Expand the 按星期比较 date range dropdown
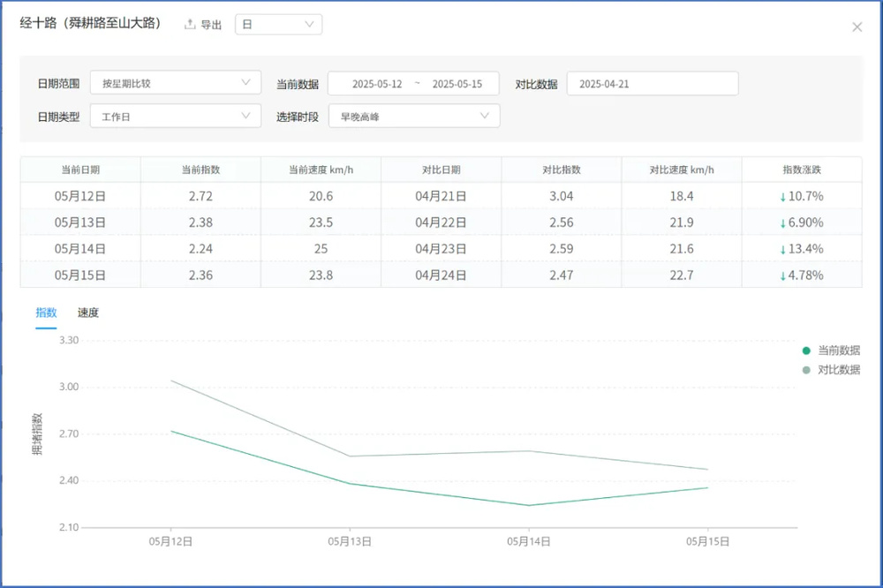This screenshot has width=883, height=588. (176, 83)
